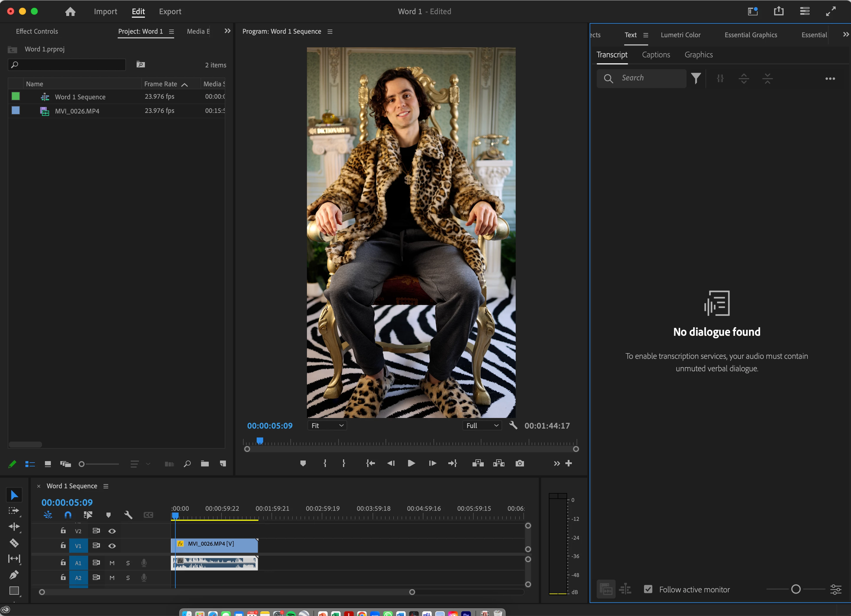
Task: Click the filter icon in Transcript panel
Action: click(696, 78)
